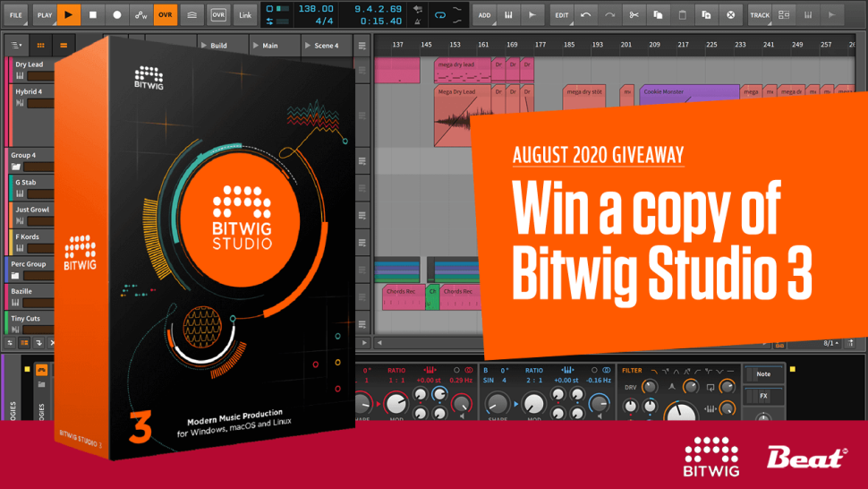Expand the Perc Group folder icon

[x=15, y=276]
